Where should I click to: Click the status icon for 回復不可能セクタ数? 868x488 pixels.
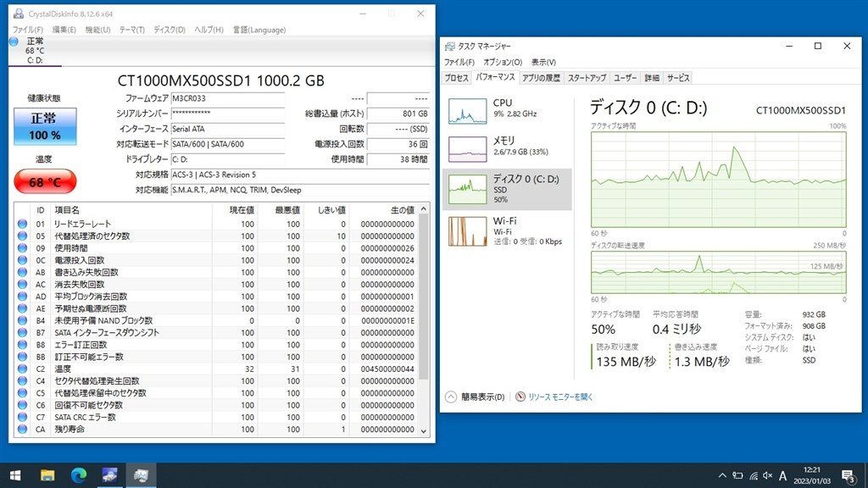tap(22, 405)
